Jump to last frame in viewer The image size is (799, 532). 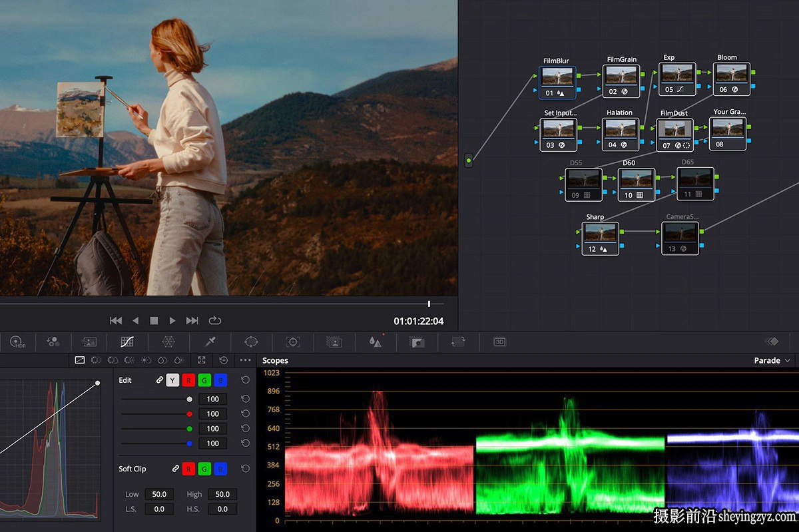pyautogui.click(x=192, y=321)
